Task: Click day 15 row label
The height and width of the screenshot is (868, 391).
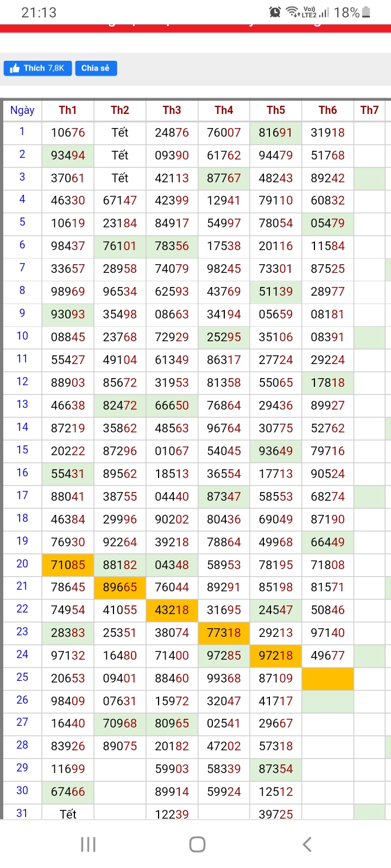Action: [22, 450]
